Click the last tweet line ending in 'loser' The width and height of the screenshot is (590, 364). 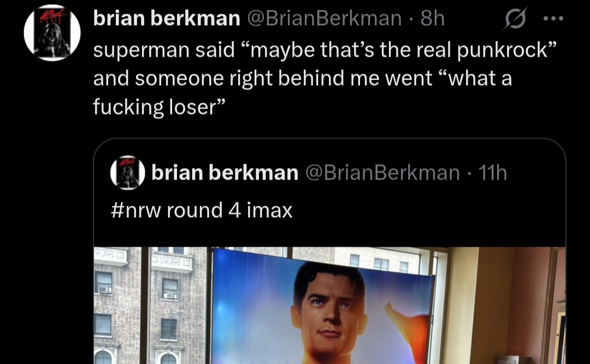159,107
